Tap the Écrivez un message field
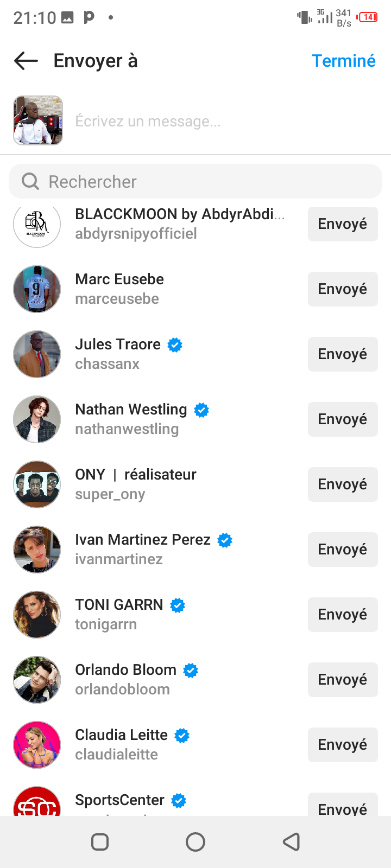391x868 pixels. tap(217, 121)
